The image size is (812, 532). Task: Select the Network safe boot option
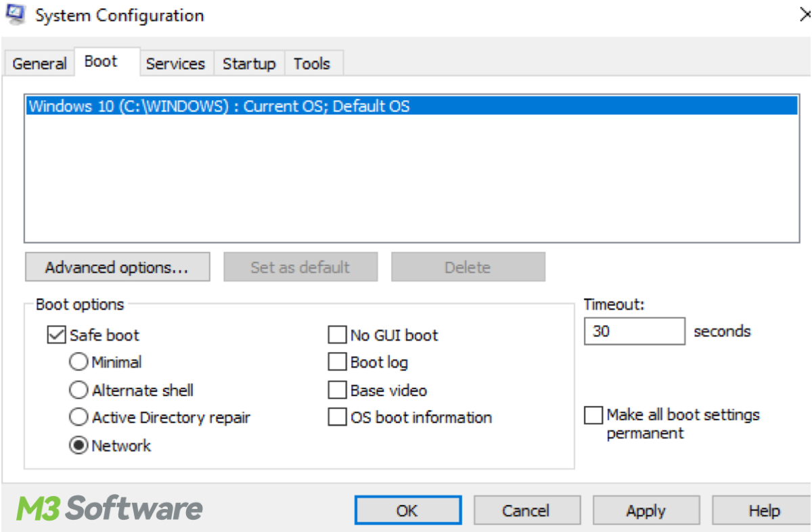coord(78,445)
